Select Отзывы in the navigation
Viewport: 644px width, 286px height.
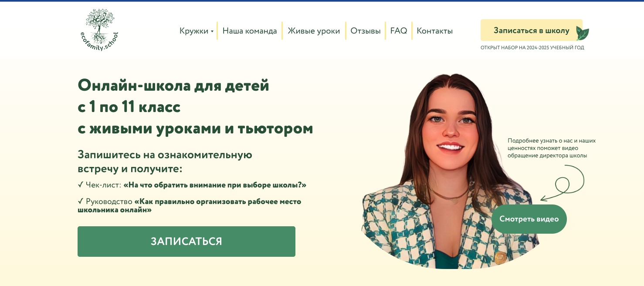click(x=366, y=31)
